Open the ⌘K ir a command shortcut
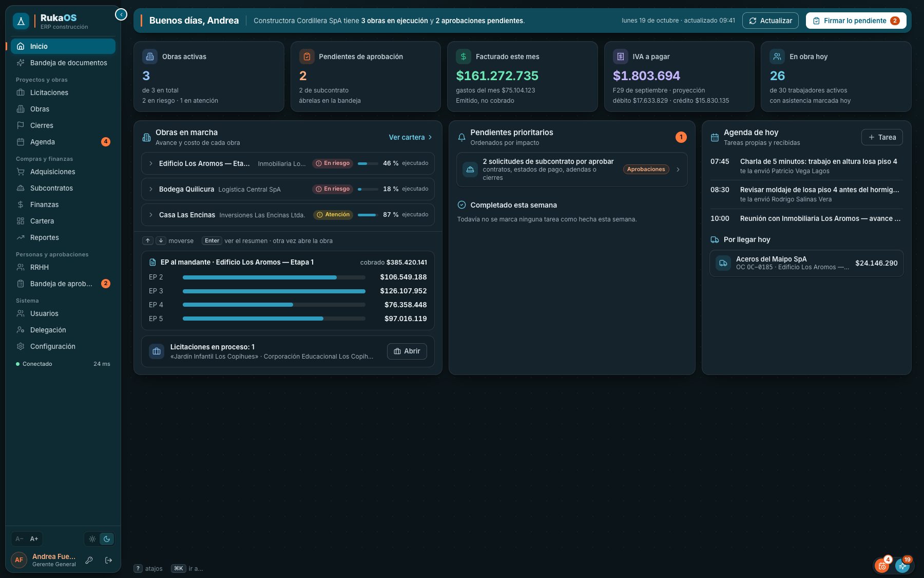 click(187, 568)
